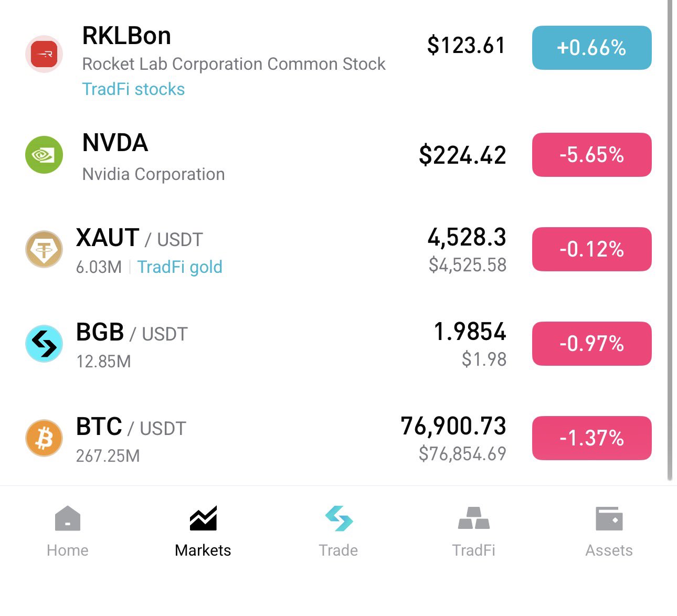Tap the XAUT Tether Gold coin icon

tap(44, 249)
